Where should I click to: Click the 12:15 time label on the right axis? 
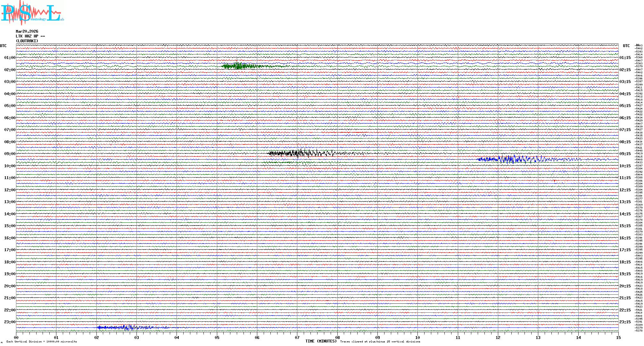(625, 190)
